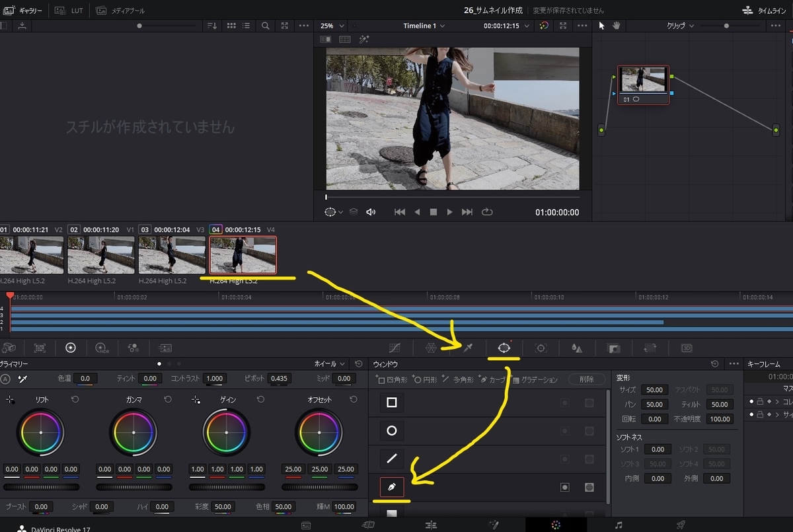Select the hand pan tool in node editor
The width and height of the screenshot is (793, 532).
coord(617,26)
